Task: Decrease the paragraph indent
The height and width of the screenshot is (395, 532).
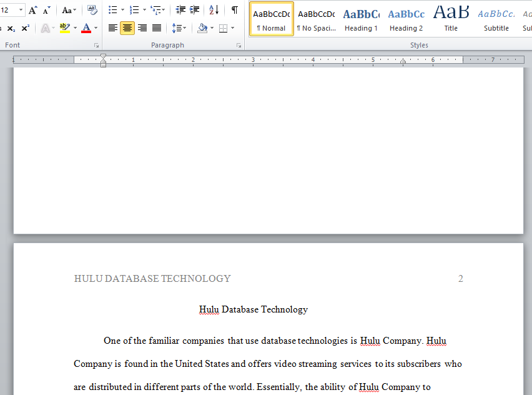Action: coord(180,10)
